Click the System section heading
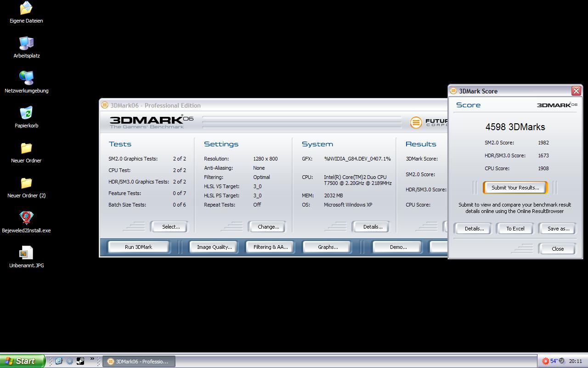588x368 pixels. tap(317, 144)
